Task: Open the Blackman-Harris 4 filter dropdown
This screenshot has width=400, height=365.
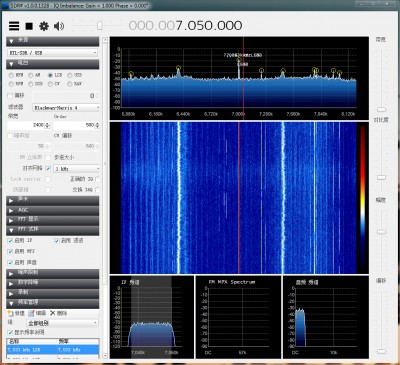Action: (x=66, y=108)
